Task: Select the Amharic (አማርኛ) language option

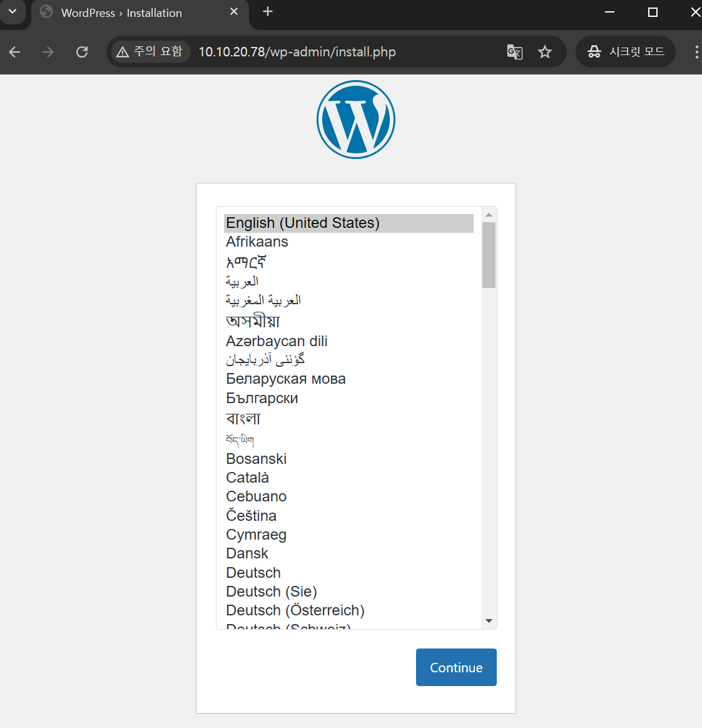Action: coord(348,262)
